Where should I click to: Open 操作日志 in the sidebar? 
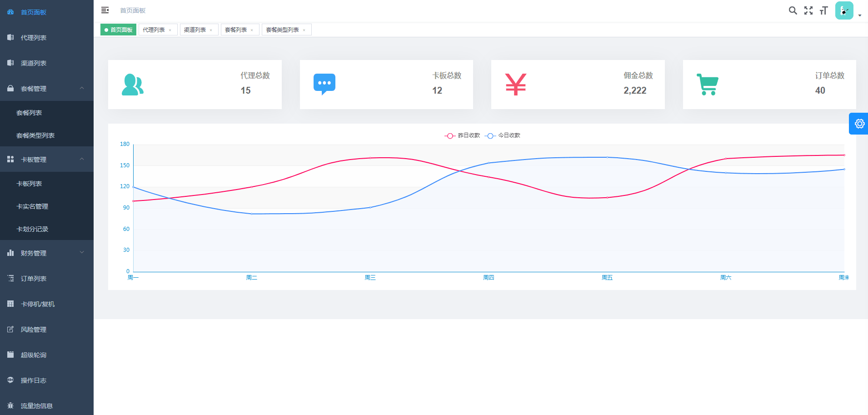click(x=34, y=380)
